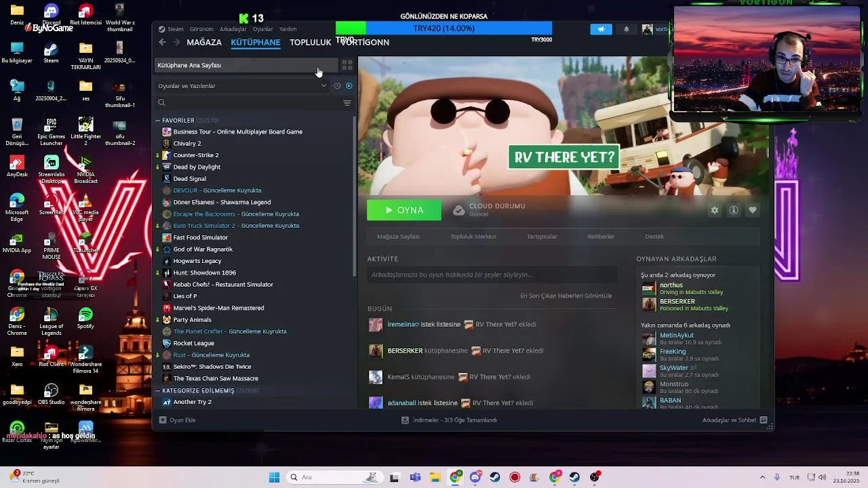Toggle ready-to-play filter icon
The height and width of the screenshot is (488, 868).
(x=349, y=86)
